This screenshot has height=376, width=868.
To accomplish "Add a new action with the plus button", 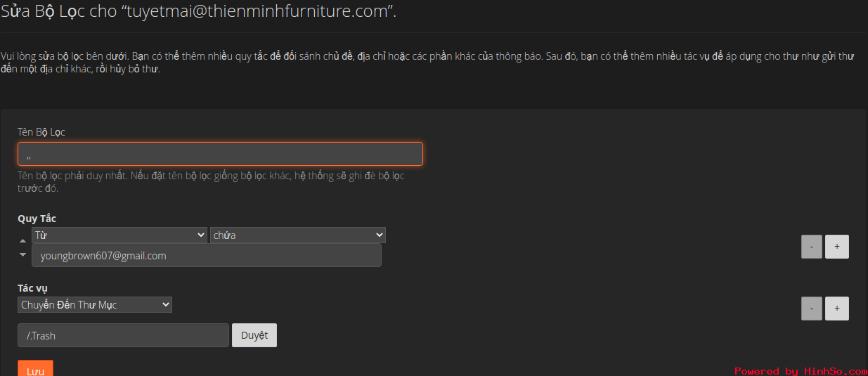I will [x=837, y=308].
